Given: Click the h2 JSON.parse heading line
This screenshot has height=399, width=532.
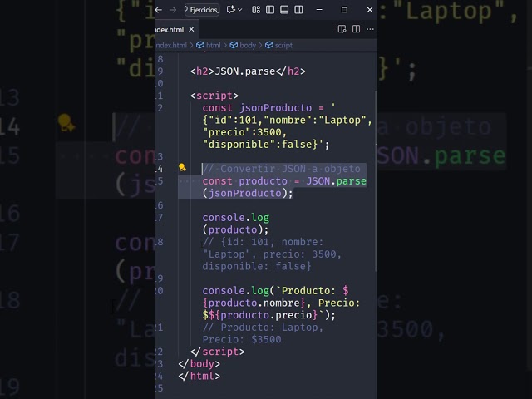Looking at the screenshot, I should coord(248,71).
